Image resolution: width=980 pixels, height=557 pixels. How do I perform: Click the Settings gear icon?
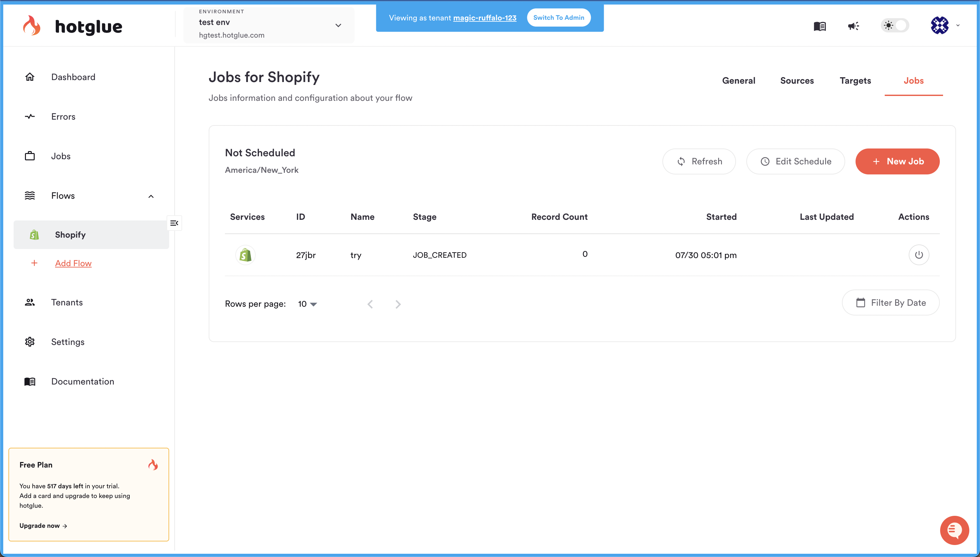tap(30, 342)
